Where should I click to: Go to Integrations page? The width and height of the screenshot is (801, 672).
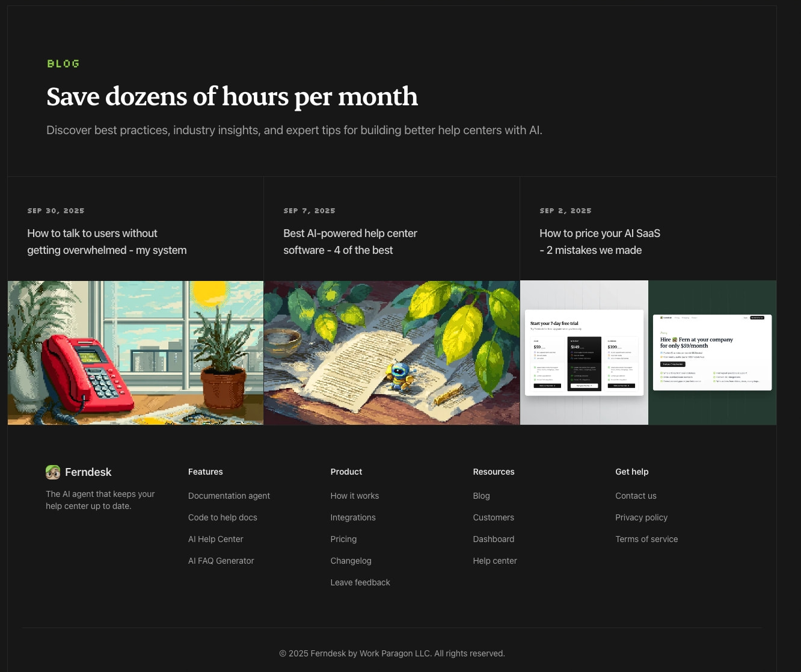(x=353, y=517)
